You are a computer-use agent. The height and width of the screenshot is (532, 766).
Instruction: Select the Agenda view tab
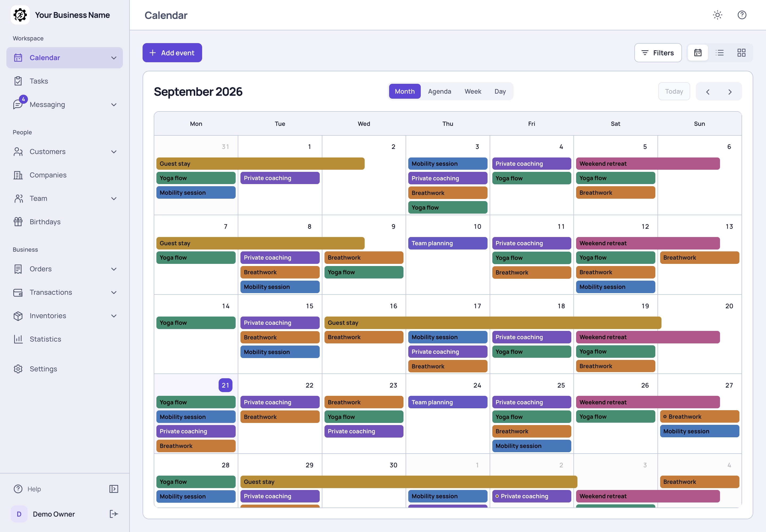tap(439, 91)
